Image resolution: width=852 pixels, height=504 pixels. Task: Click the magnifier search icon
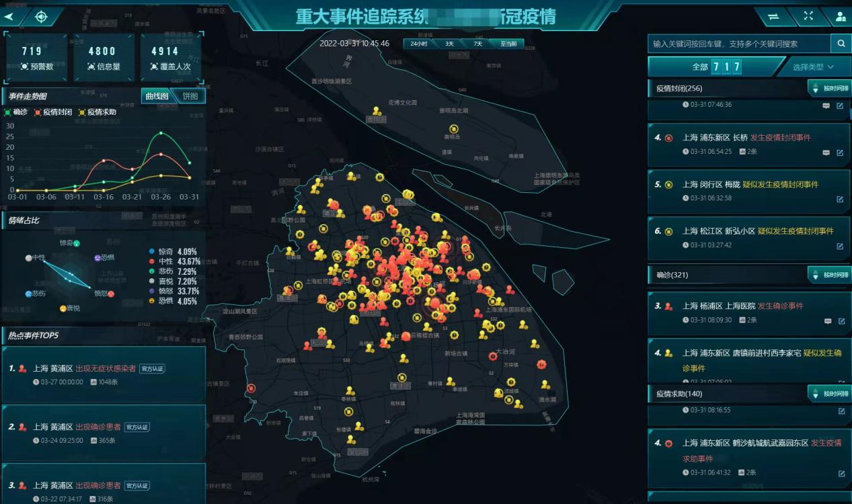tap(841, 44)
